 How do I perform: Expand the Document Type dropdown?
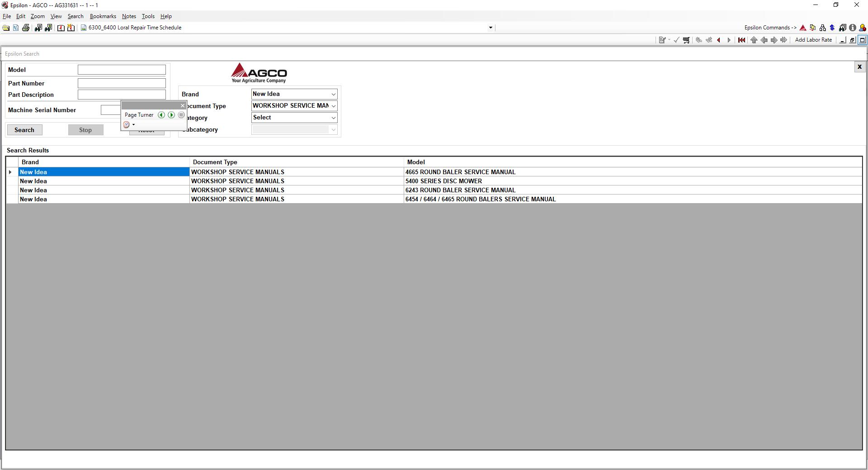[x=334, y=106]
